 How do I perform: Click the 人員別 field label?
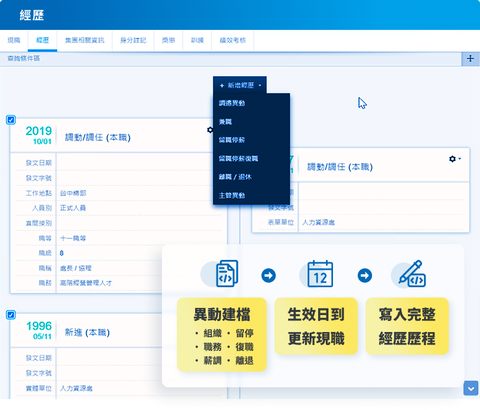tap(42, 208)
